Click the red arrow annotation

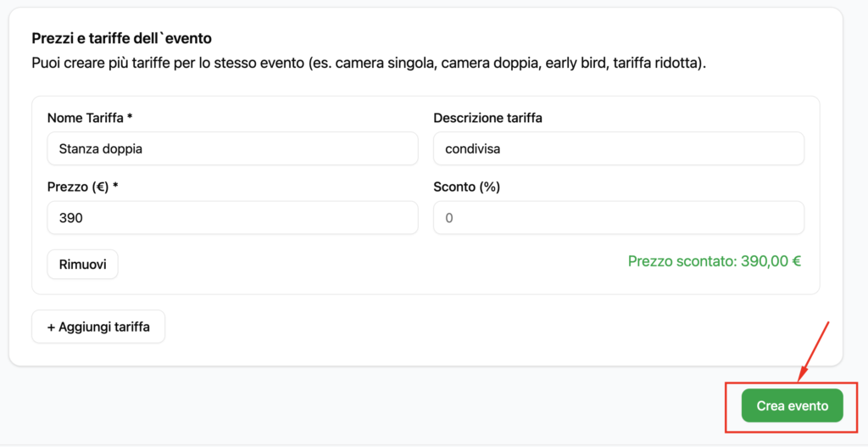click(813, 349)
